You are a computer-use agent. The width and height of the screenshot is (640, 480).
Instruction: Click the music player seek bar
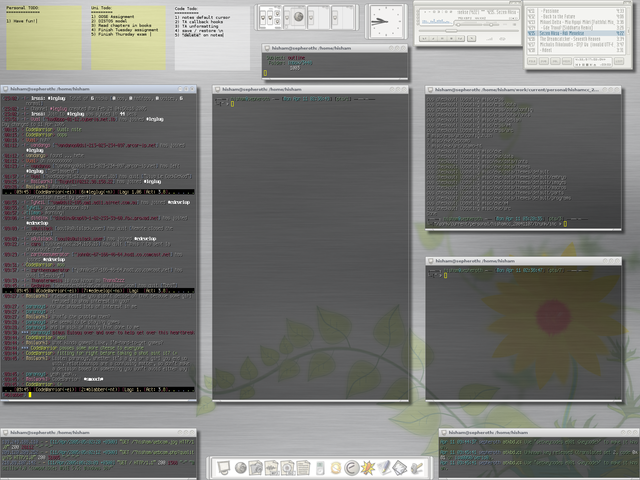(x=468, y=31)
